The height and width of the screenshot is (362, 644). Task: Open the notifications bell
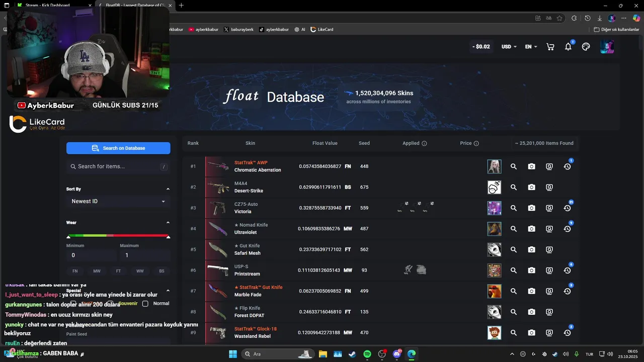tap(568, 47)
